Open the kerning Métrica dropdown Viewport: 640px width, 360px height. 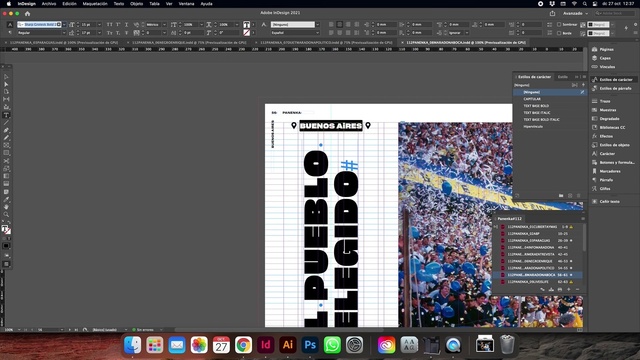[164, 24]
